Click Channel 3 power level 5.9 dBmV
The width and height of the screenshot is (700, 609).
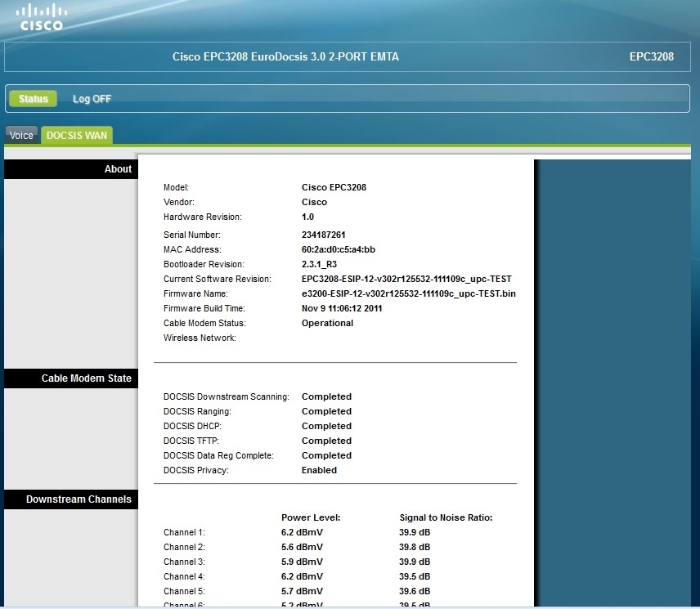coord(303,562)
